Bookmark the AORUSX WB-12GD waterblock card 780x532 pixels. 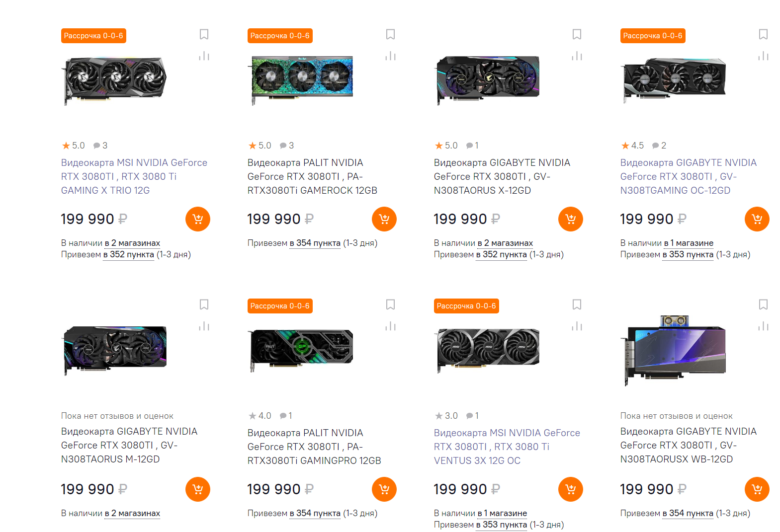[763, 304]
